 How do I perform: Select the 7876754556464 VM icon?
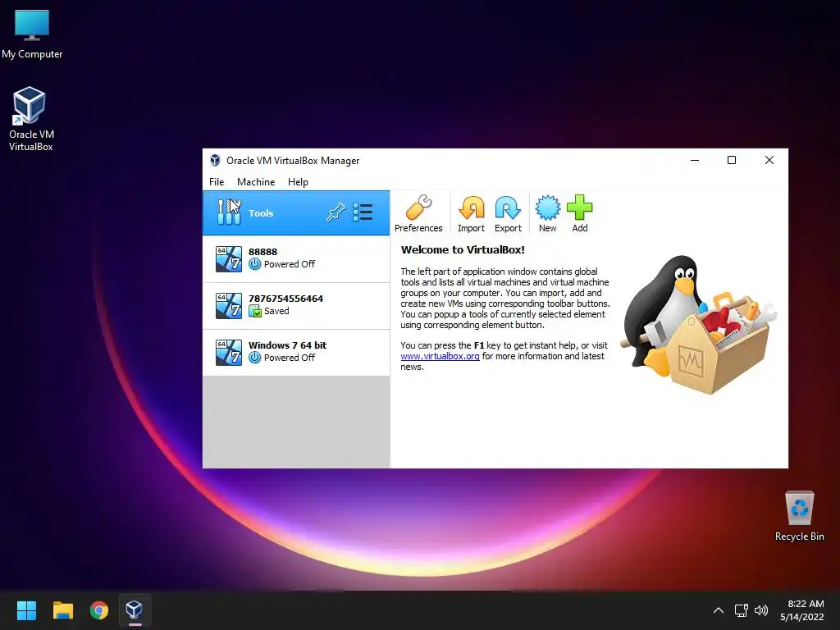(229, 305)
